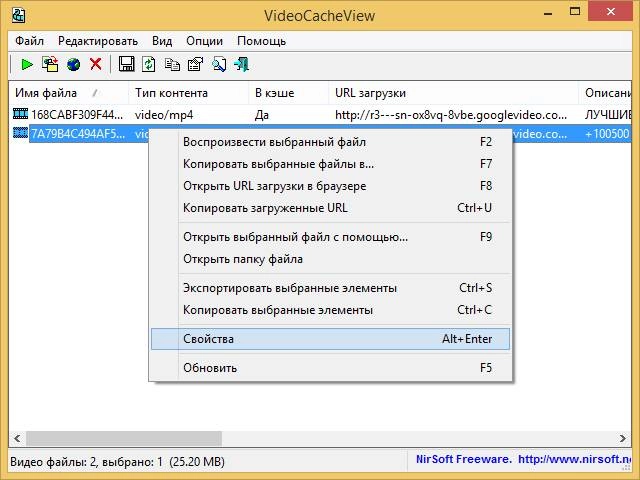Click the green Play selected file icon

[27, 64]
